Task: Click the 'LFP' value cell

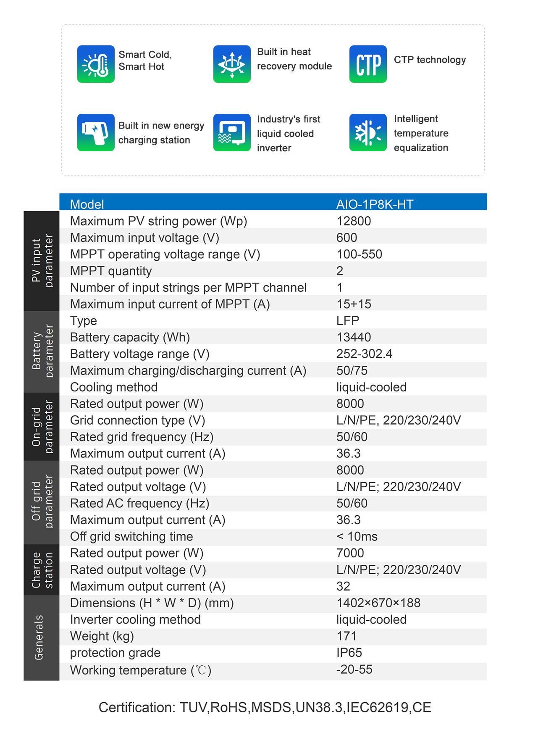Action: click(348, 320)
